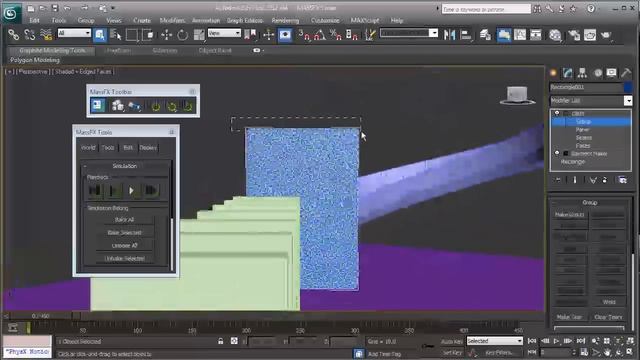This screenshot has width=640, height=360.
Task: Switch to the Freeform ribbon tab
Action: click(x=118, y=51)
